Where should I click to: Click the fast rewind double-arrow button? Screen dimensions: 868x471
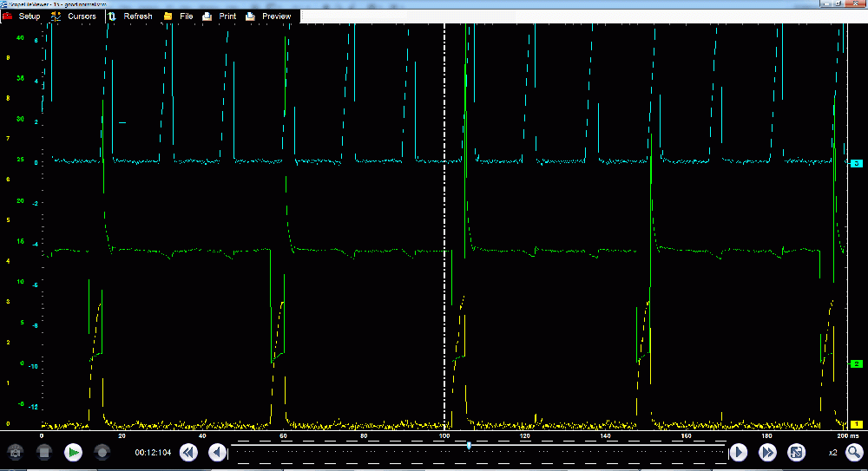[188, 452]
